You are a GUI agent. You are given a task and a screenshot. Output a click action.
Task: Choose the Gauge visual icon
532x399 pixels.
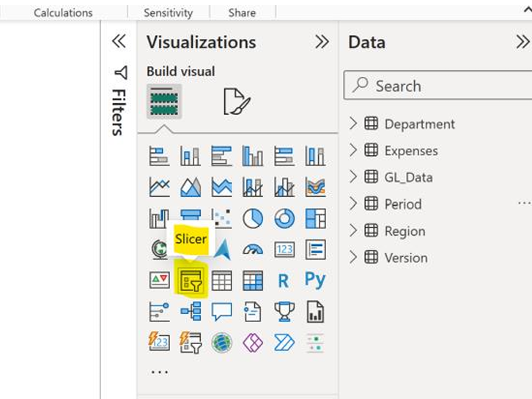pyautogui.click(x=253, y=250)
